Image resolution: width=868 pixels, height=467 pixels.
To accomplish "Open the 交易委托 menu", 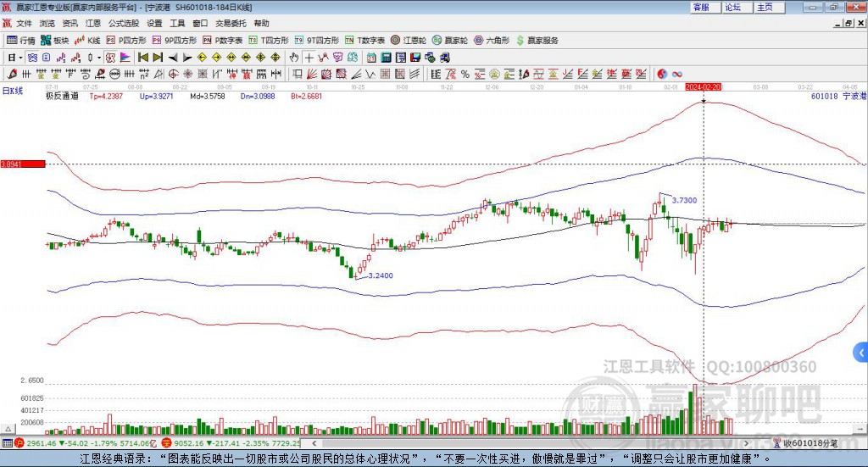I will coord(231,23).
